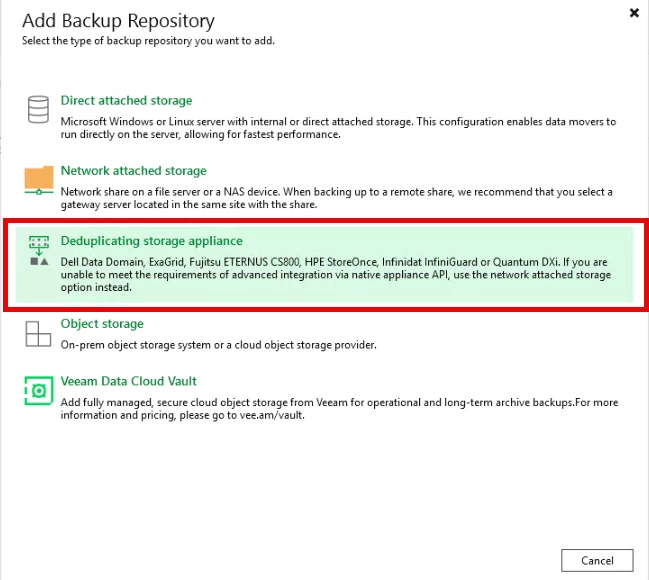Viewport: 649px width, 580px height.
Task: Choose Network attached storage heading
Action: click(134, 171)
